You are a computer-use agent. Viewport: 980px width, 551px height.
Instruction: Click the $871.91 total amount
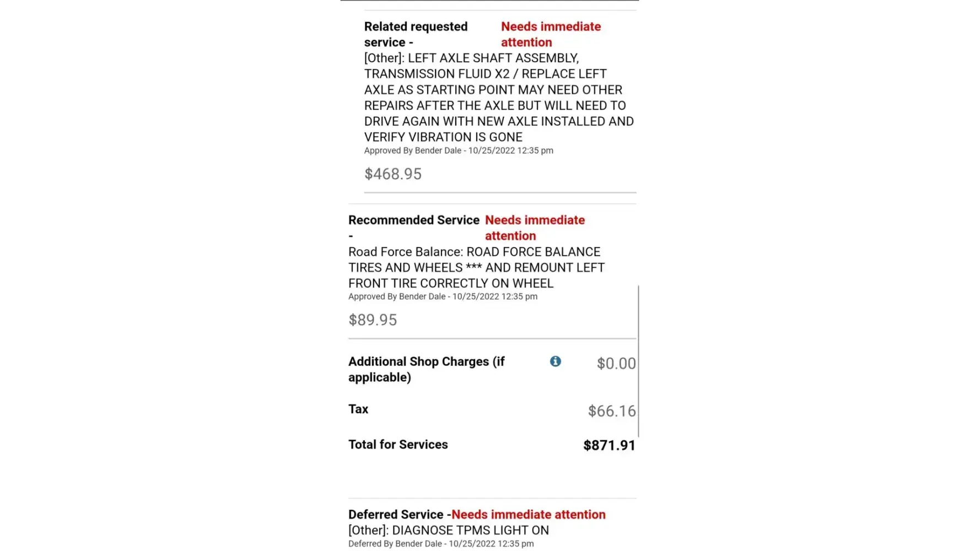tap(609, 445)
